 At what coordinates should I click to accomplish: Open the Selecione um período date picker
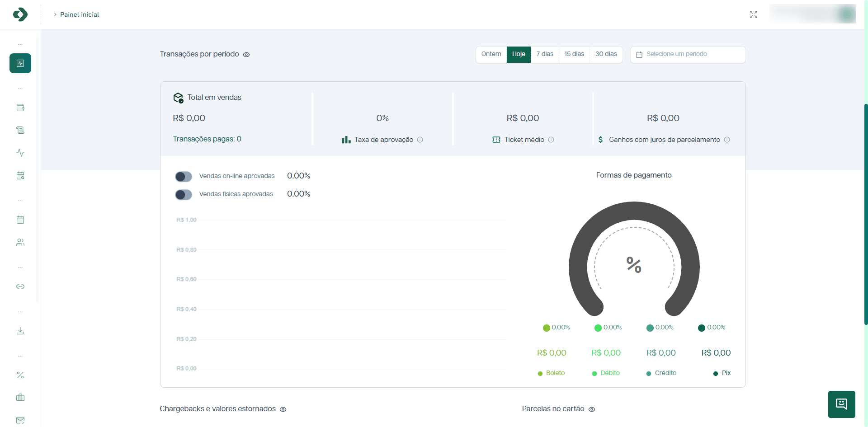pyautogui.click(x=688, y=54)
